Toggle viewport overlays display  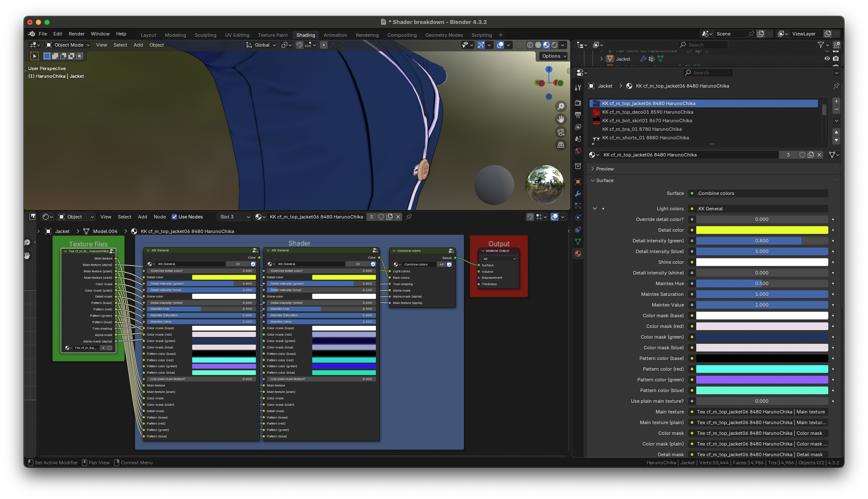pos(500,45)
